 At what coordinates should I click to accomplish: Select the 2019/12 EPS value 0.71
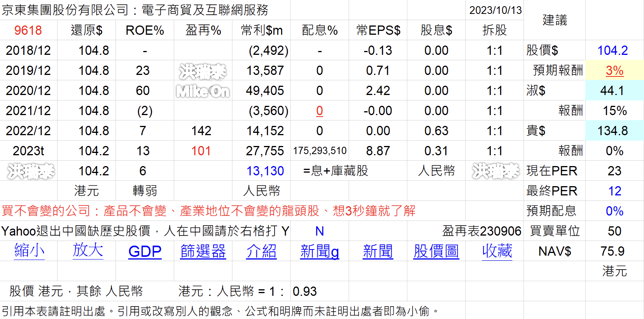tap(378, 70)
